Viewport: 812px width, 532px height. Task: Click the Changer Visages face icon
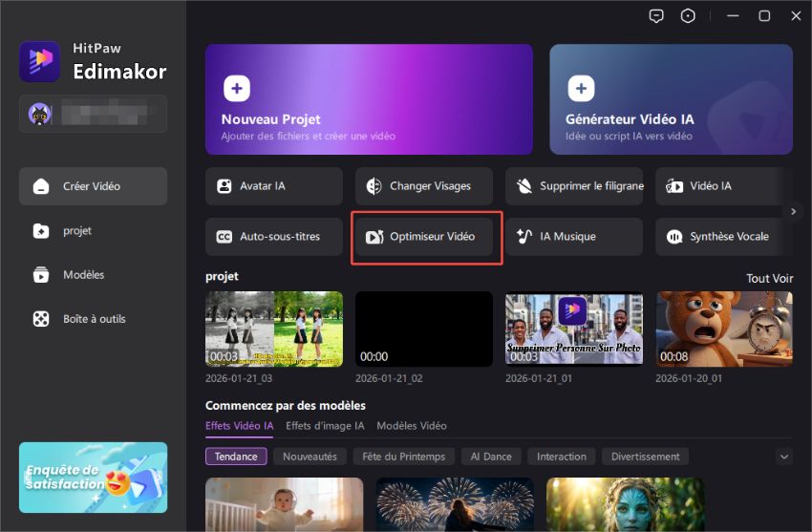click(374, 186)
